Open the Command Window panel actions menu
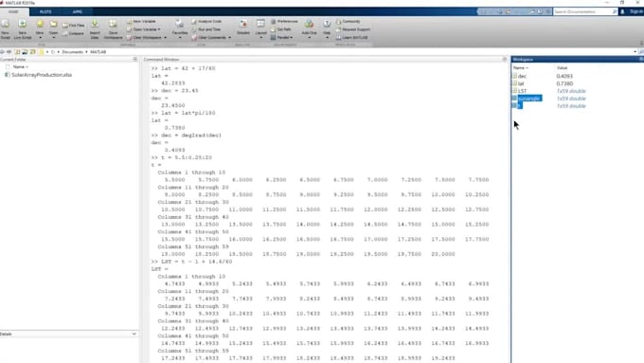The width and height of the screenshot is (644, 363). 505,59
